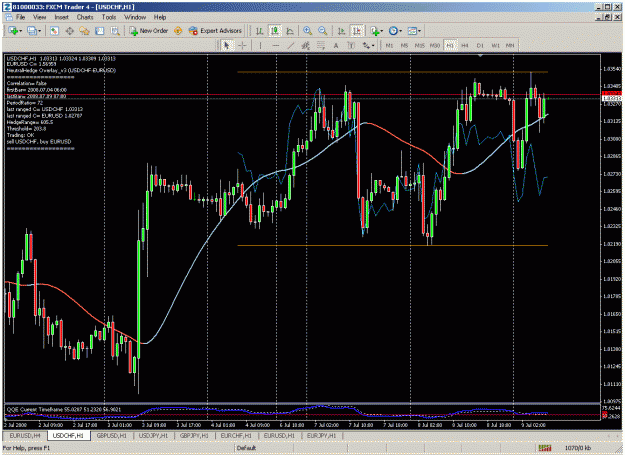The image size is (625, 455).
Task: Switch timeframe to MN
Action: [510, 45]
